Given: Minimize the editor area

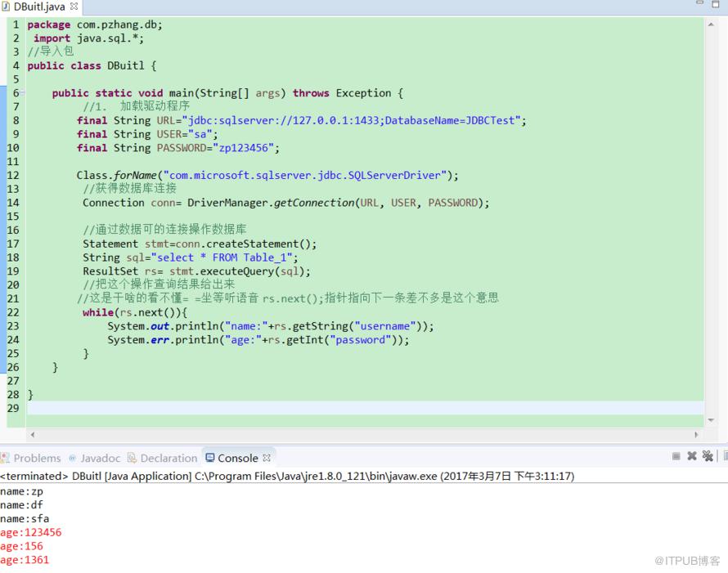Looking at the screenshot, I should pyautogui.click(x=700, y=4).
